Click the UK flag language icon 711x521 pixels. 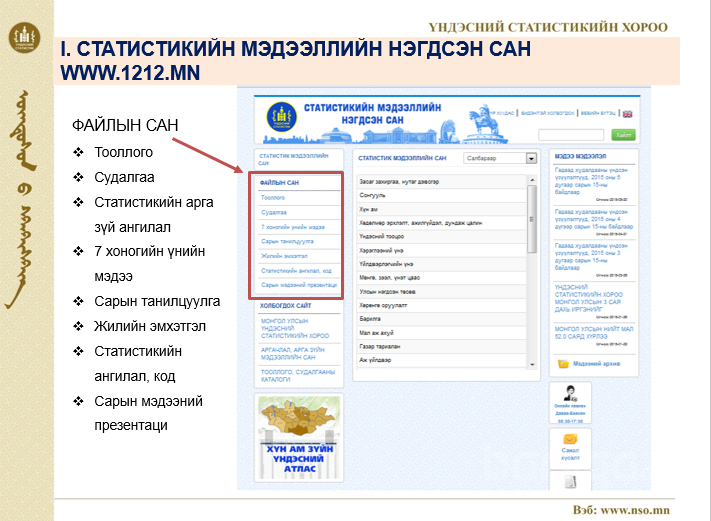coord(628,114)
